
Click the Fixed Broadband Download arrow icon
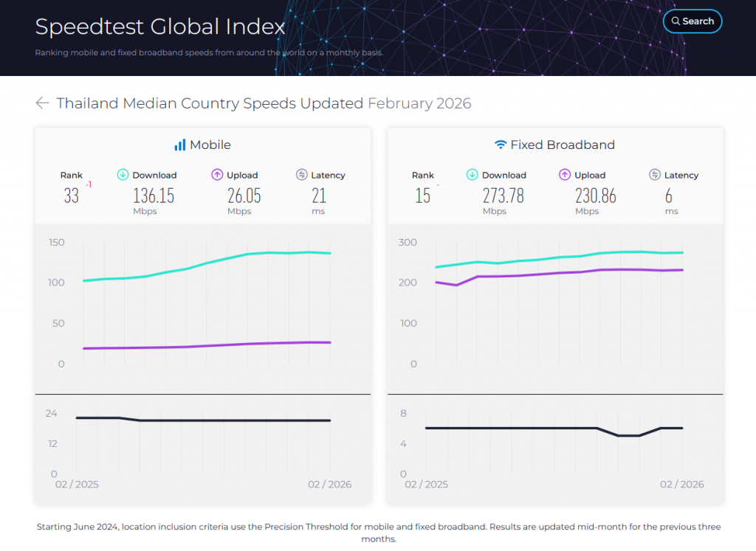(472, 175)
